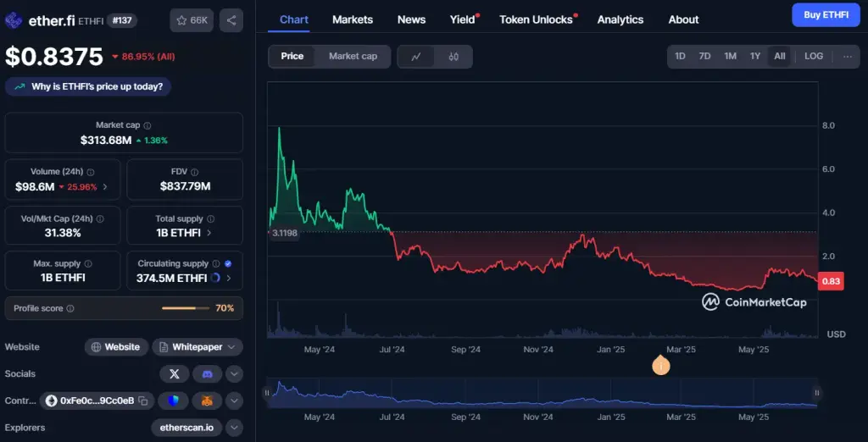Open the Chart tab

tap(294, 20)
